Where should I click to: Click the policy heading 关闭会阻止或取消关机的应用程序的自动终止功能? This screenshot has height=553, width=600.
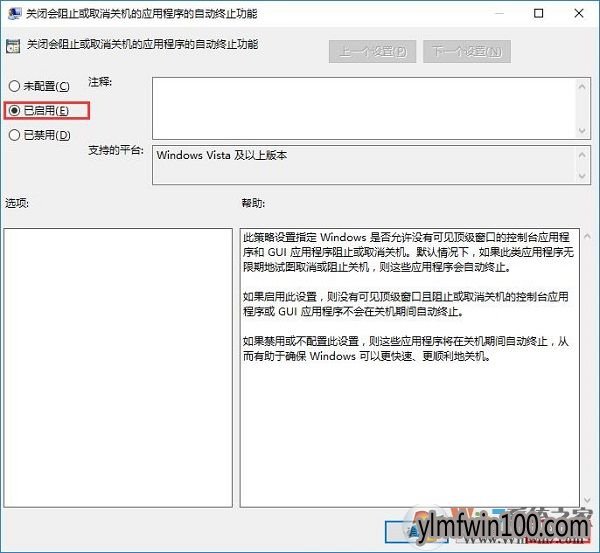click(143, 45)
